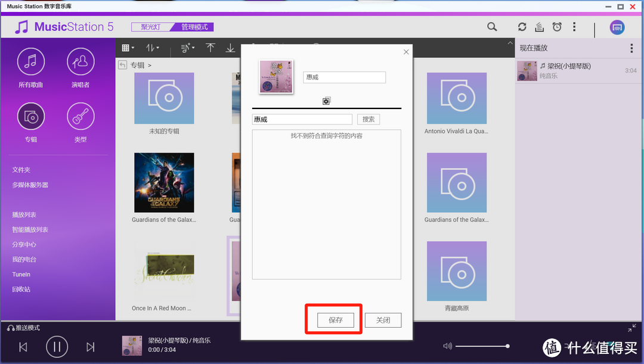
Task: Select the 所有歌曲 (All Songs) sidebar icon
Action: (30, 61)
